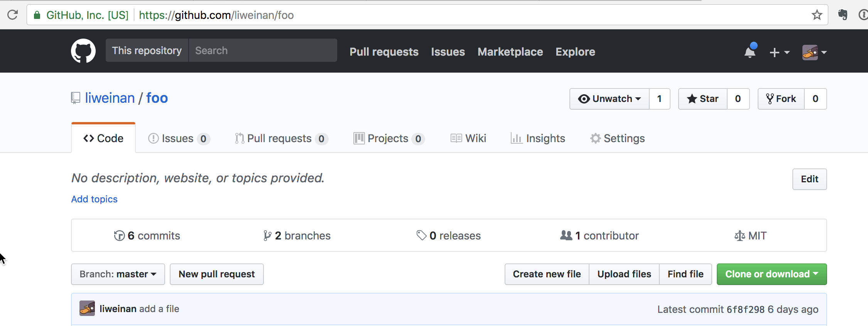This screenshot has width=868, height=326.
Task: Open the foo repository link
Action: (157, 98)
